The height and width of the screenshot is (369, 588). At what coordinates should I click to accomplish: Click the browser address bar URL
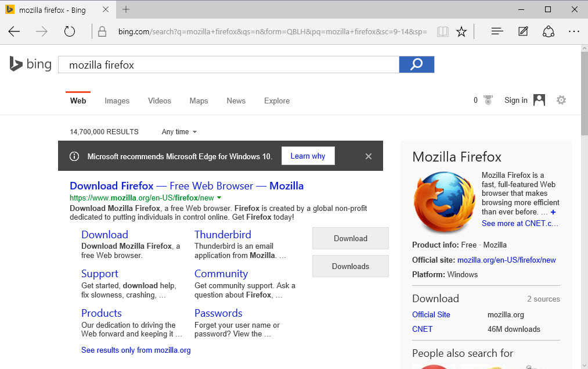273,31
